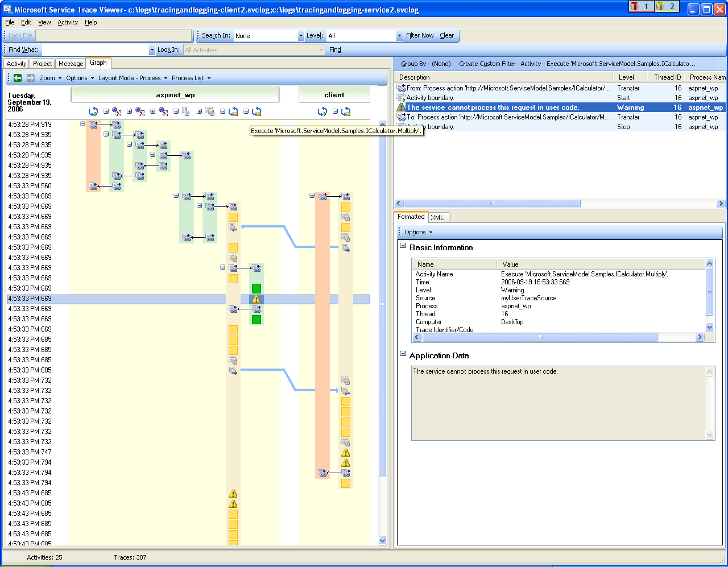Click the warning triangle near the bottom of aspnet_wp column
Screen dimensions: 728x567
(x=233, y=494)
